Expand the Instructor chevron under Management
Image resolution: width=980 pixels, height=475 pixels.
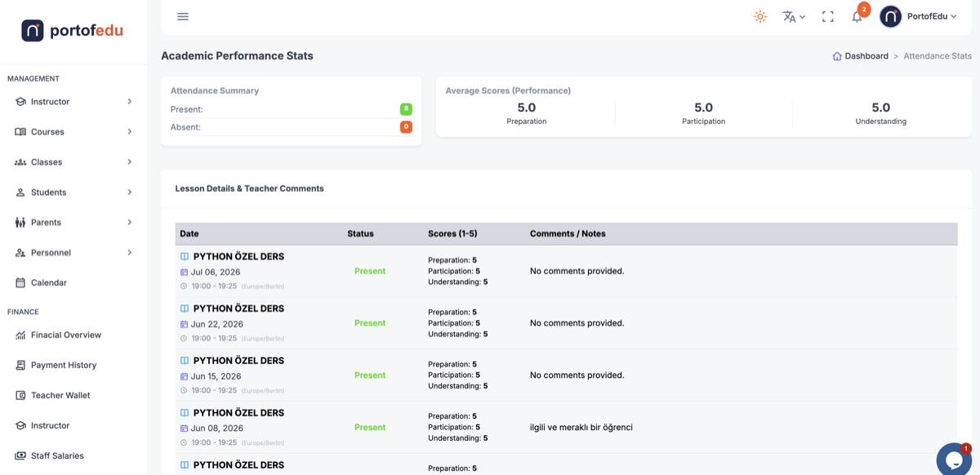tap(130, 102)
